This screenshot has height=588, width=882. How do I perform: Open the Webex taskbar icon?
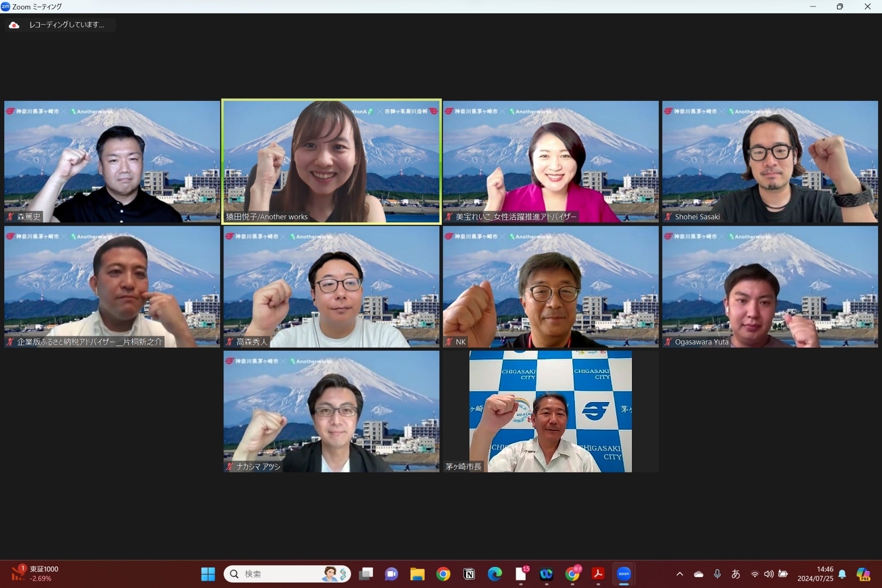point(546,574)
